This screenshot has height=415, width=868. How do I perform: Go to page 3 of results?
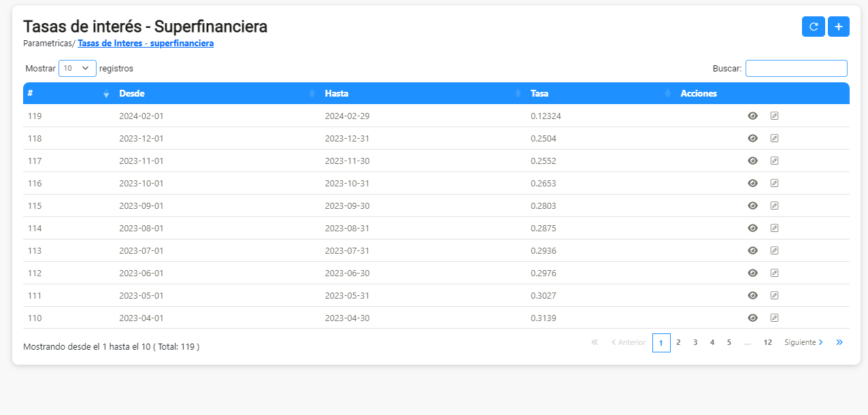click(695, 343)
